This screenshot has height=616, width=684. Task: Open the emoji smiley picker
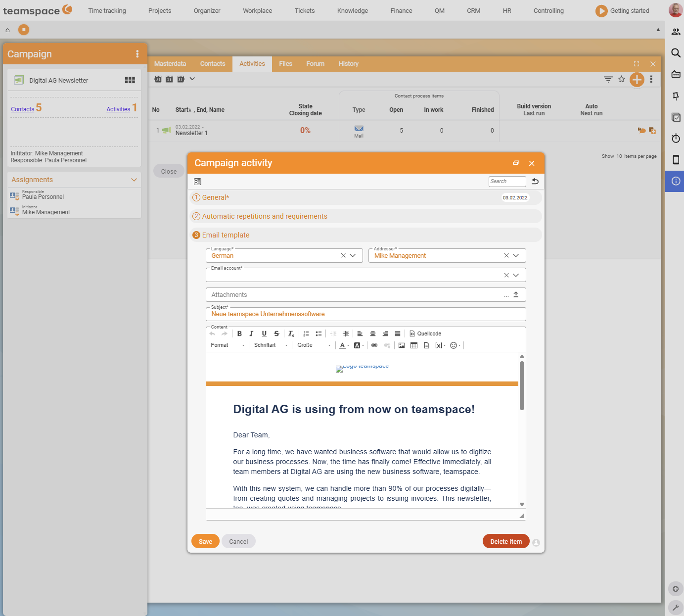pyautogui.click(x=455, y=345)
